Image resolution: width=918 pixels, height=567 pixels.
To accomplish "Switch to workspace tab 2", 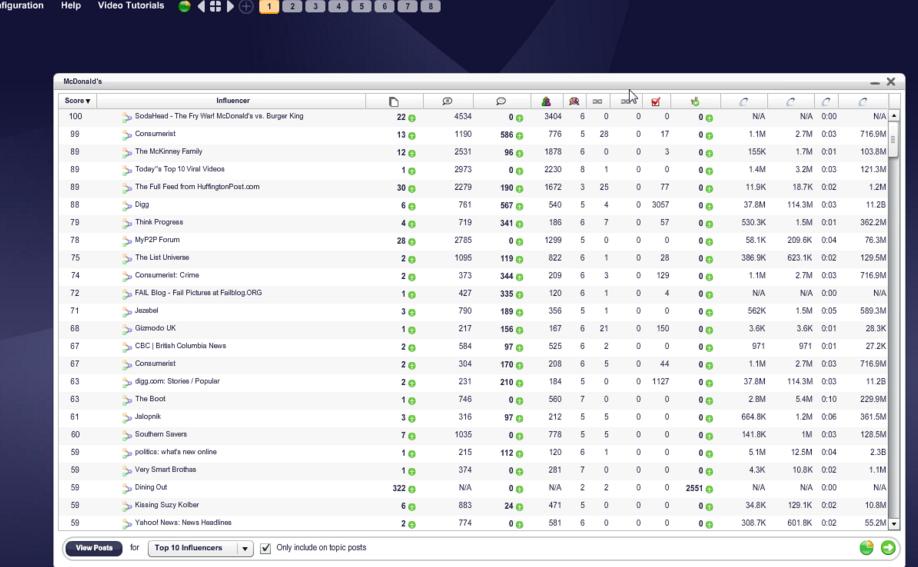I will pyautogui.click(x=292, y=6).
